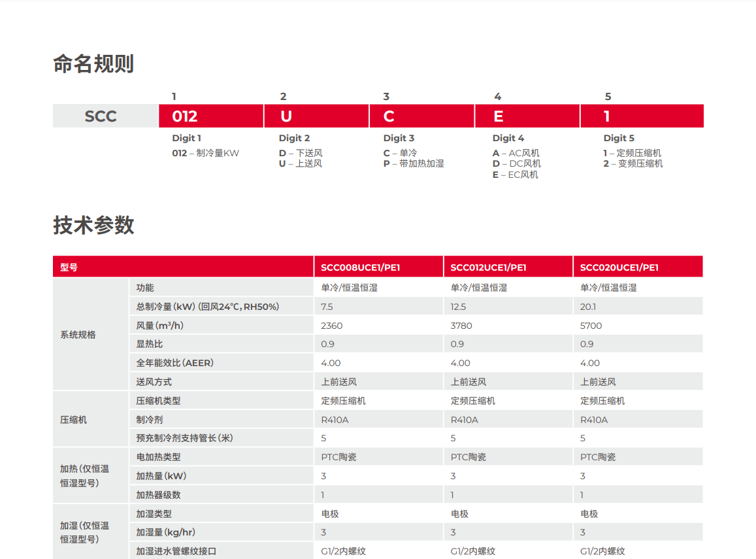Click the 技术参数 heading

coord(93,225)
